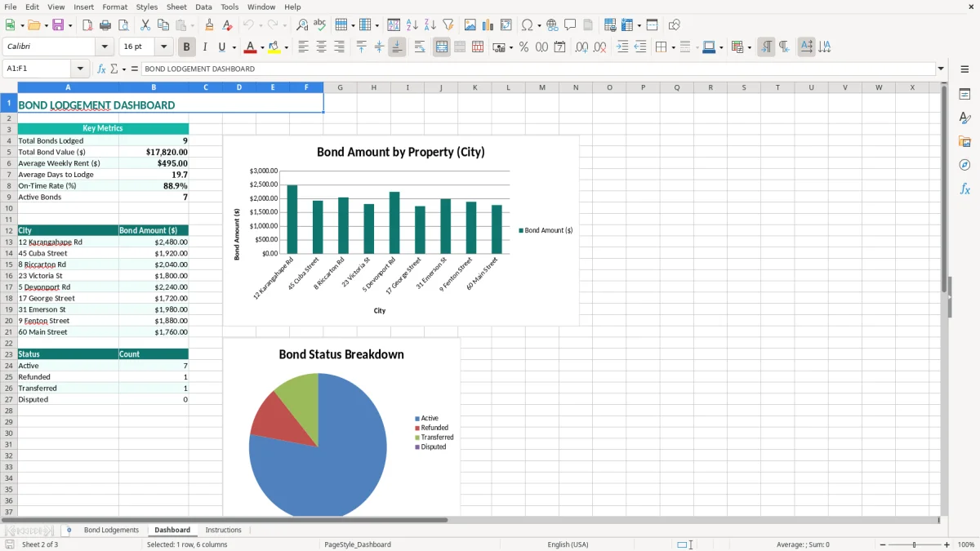Click the Save document icon

(x=58, y=25)
